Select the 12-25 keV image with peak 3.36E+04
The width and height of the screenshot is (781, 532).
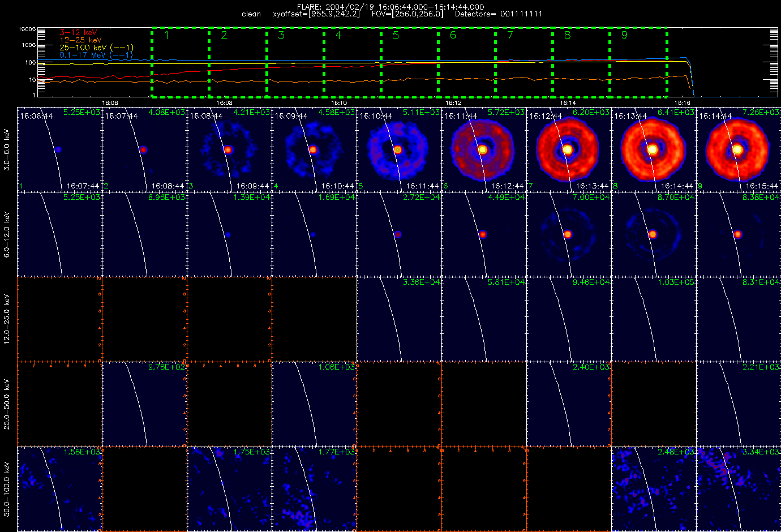pos(400,319)
